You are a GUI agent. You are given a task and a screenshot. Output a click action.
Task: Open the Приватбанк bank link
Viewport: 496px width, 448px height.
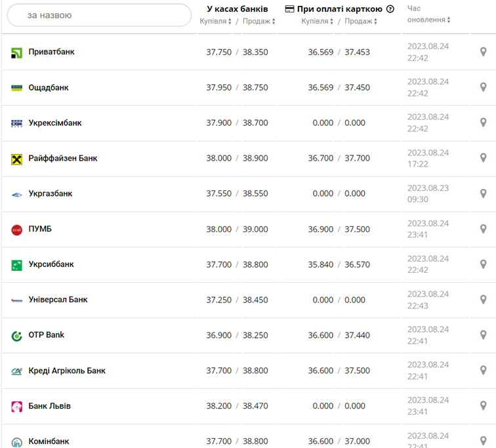52,52
